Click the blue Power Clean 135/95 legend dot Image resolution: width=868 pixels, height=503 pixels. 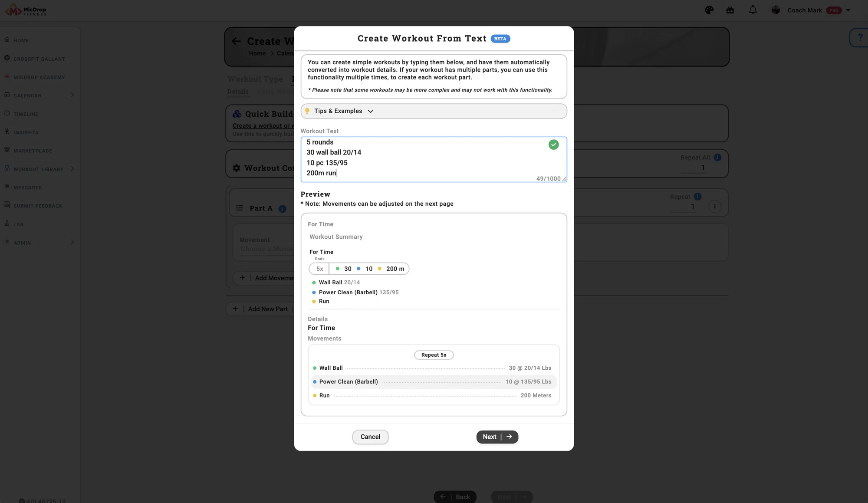pos(314,293)
